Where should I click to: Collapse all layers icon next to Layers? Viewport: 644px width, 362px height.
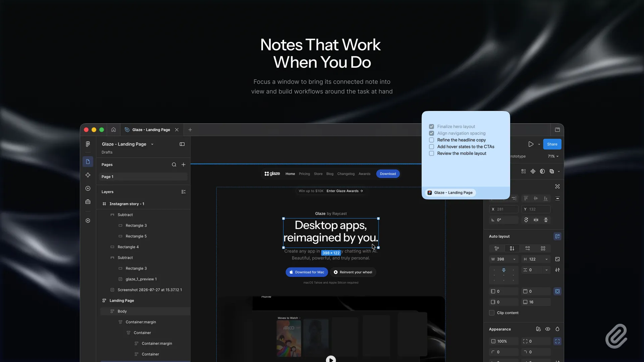(183, 192)
